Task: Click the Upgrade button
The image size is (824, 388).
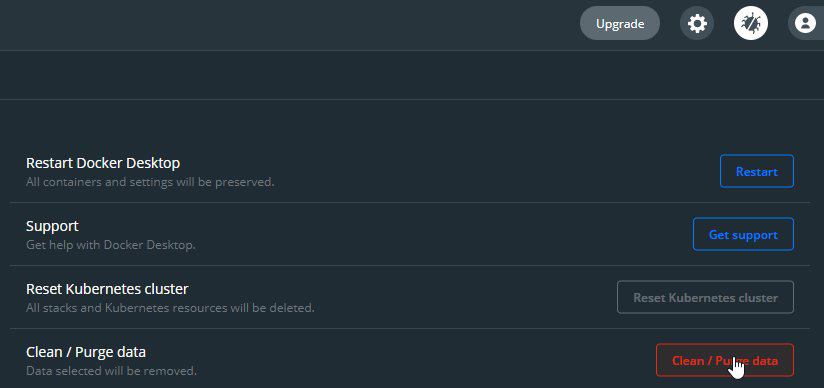Action: [x=620, y=23]
